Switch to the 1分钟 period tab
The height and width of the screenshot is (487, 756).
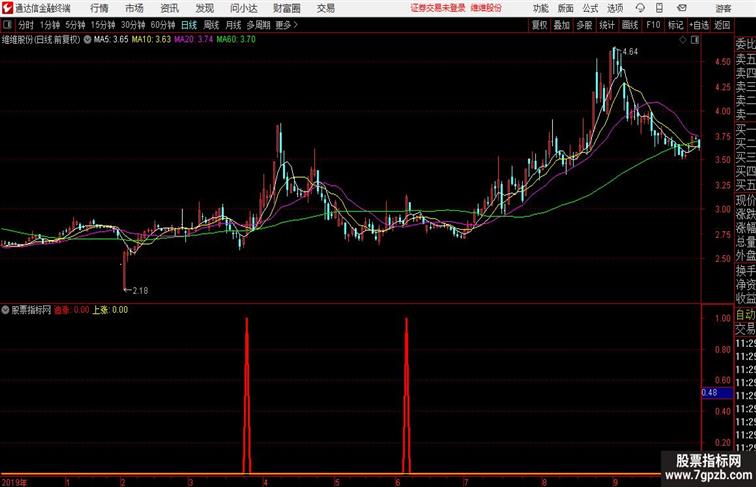click(49, 25)
